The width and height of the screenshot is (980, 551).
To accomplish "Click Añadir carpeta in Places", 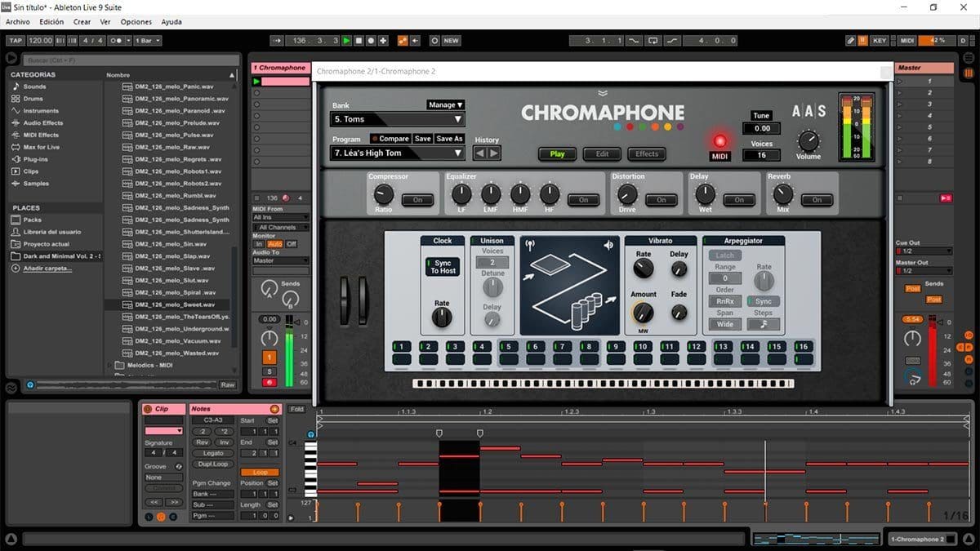I will click(x=47, y=268).
